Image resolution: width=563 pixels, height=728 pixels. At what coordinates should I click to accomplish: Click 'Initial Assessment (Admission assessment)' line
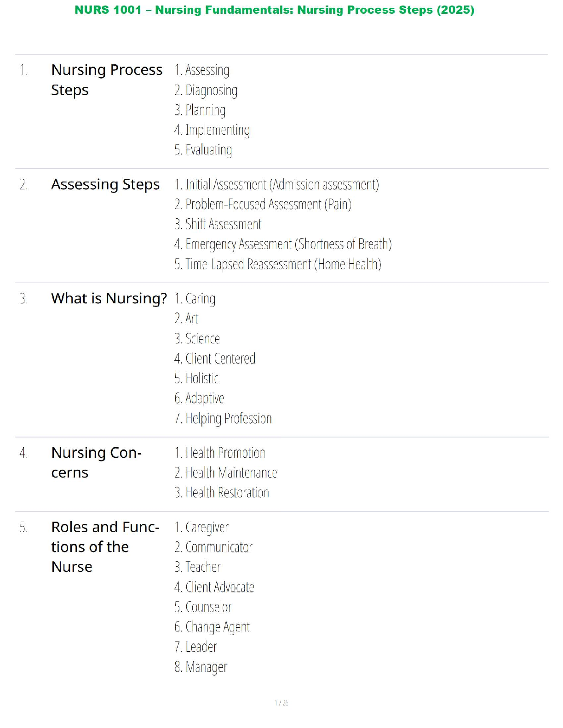(277, 185)
